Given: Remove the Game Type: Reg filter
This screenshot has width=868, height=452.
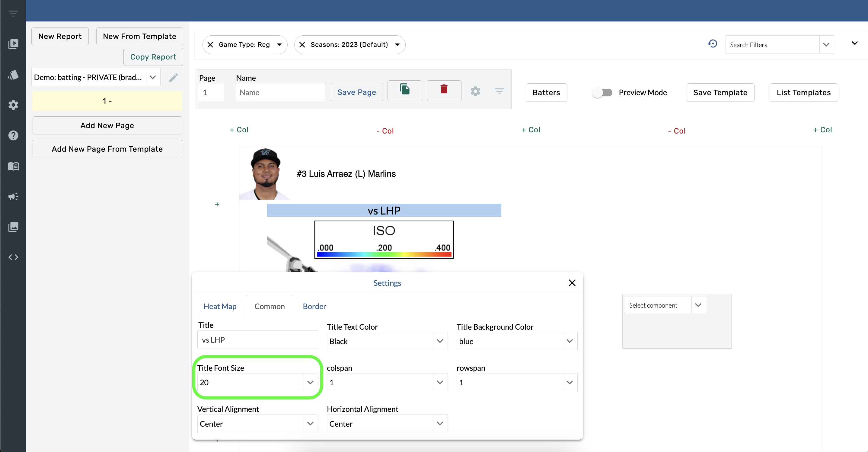Looking at the screenshot, I should click(x=210, y=44).
